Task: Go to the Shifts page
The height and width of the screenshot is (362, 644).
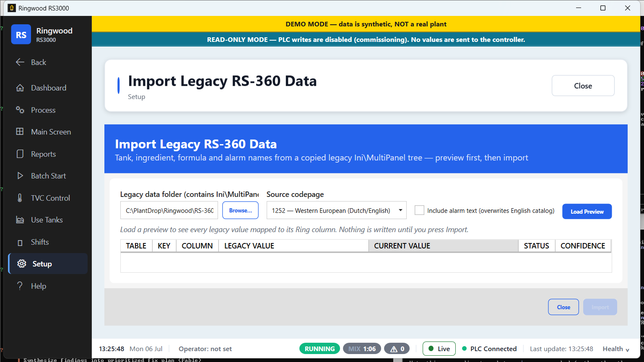Action: pos(48,242)
